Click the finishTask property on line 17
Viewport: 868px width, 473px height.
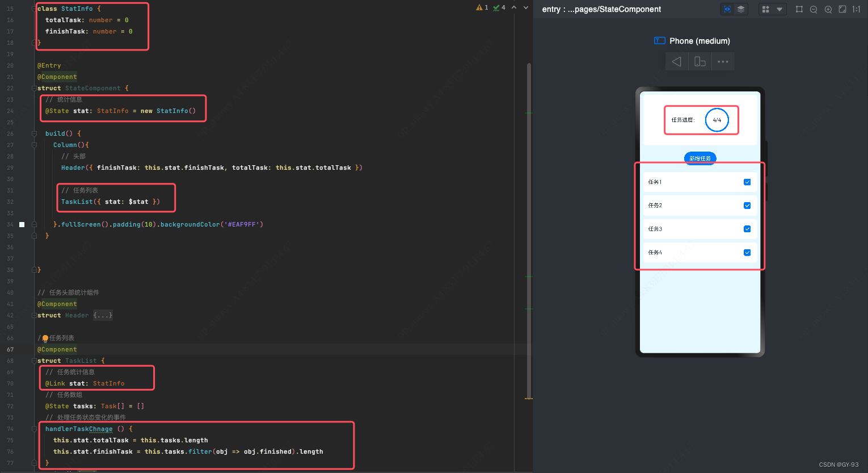65,31
